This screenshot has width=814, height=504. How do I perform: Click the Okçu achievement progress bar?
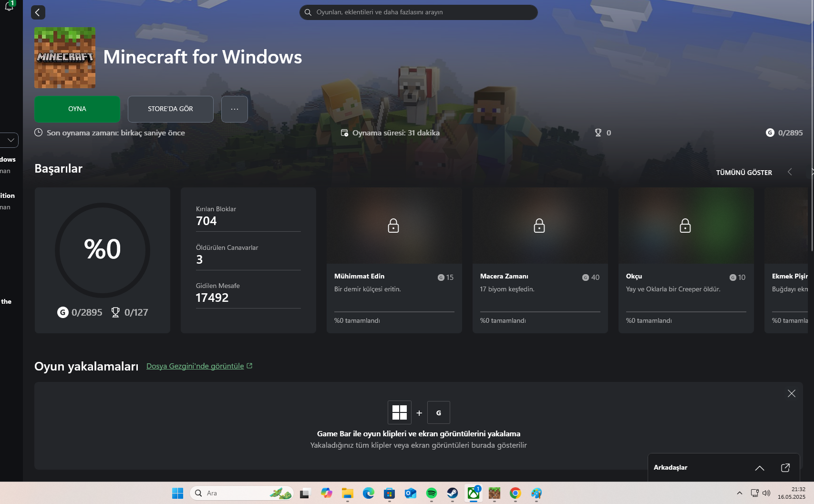point(686,312)
